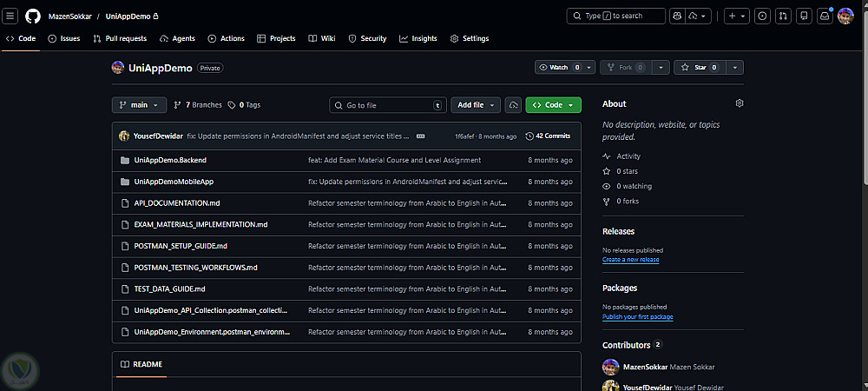This screenshot has height=391, width=868.
Task: Open the issues inbox icon in header
Action: [763, 16]
